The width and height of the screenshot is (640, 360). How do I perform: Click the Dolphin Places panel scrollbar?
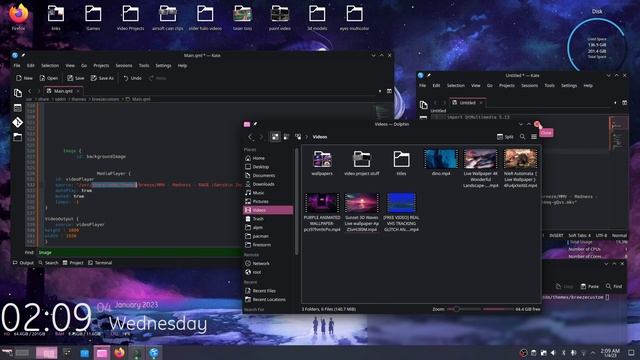point(296,202)
